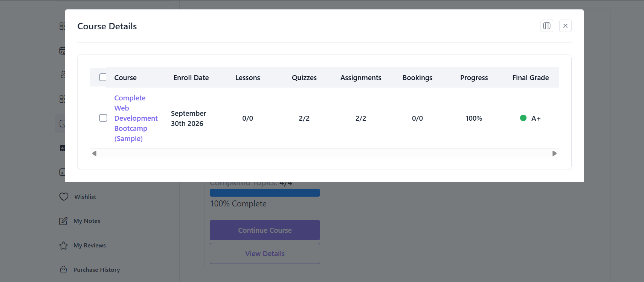The height and width of the screenshot is (282, 644).
Task: Open Complete Web Development Bootcamp (Sample) link
Action: click(136, 118)
